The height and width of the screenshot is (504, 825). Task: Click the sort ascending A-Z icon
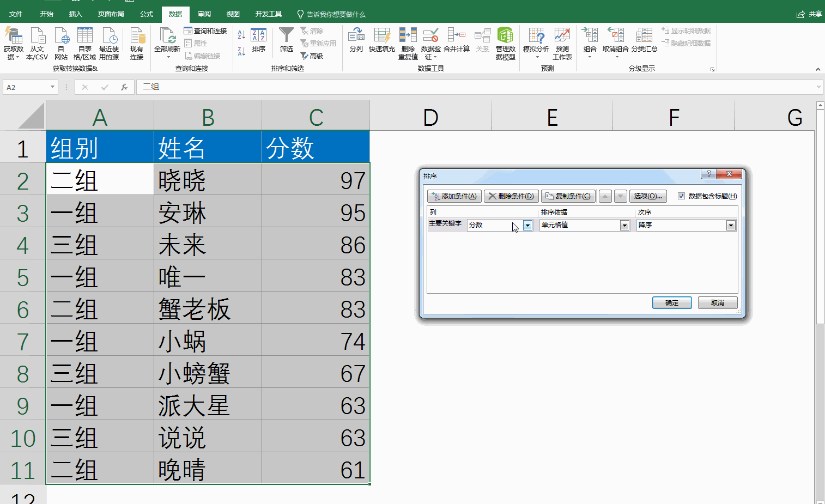click(x=241, y=35)
